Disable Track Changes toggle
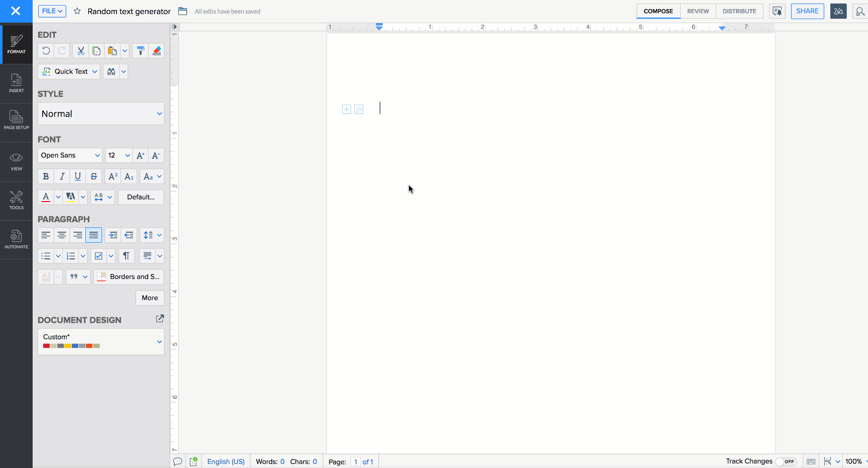868x468 pixels. coord(787,461)
